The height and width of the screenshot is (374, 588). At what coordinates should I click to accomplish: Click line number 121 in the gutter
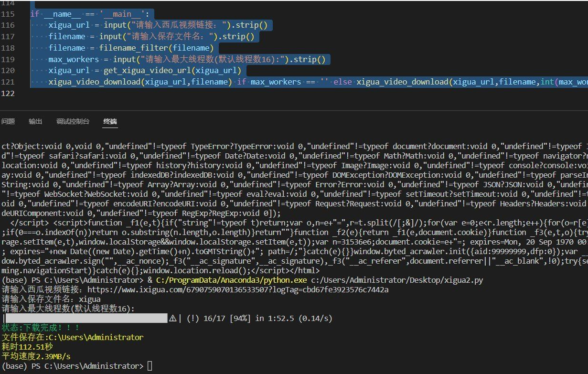pos(8,82)
